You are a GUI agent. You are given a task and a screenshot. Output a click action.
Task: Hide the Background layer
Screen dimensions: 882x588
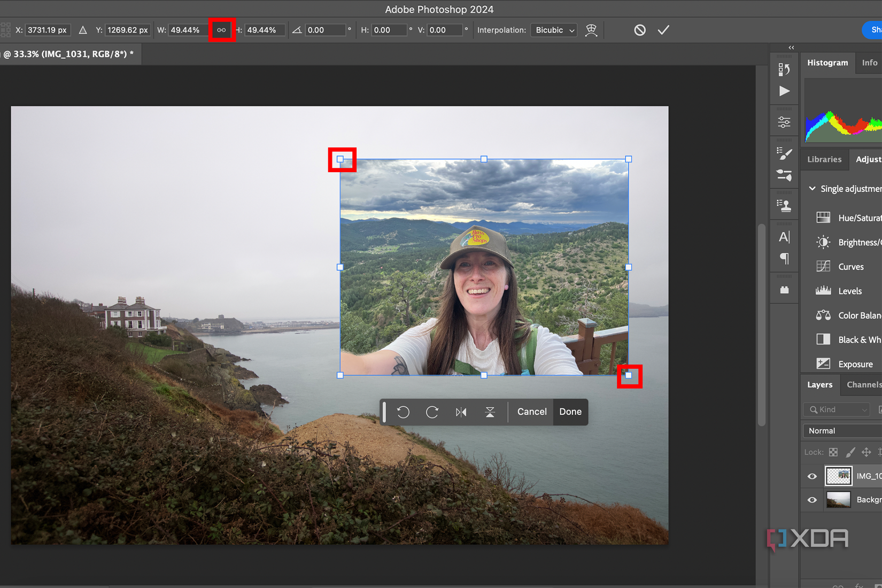coord(812,500)
